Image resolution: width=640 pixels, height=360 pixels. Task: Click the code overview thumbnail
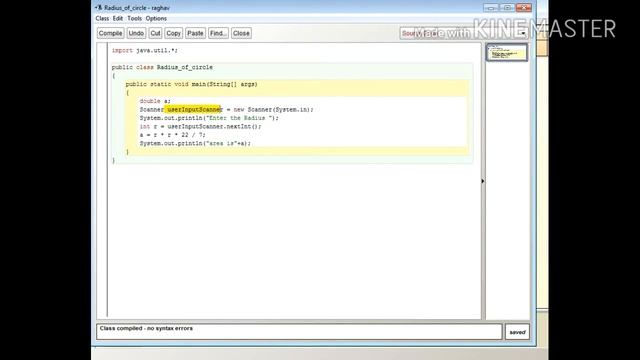507,53
